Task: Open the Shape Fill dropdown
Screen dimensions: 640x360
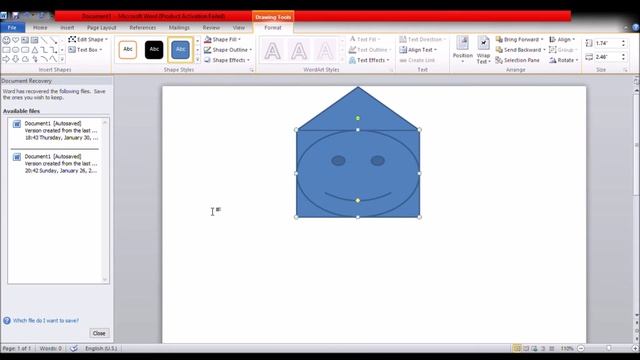Action: click(x=222, y=40)
